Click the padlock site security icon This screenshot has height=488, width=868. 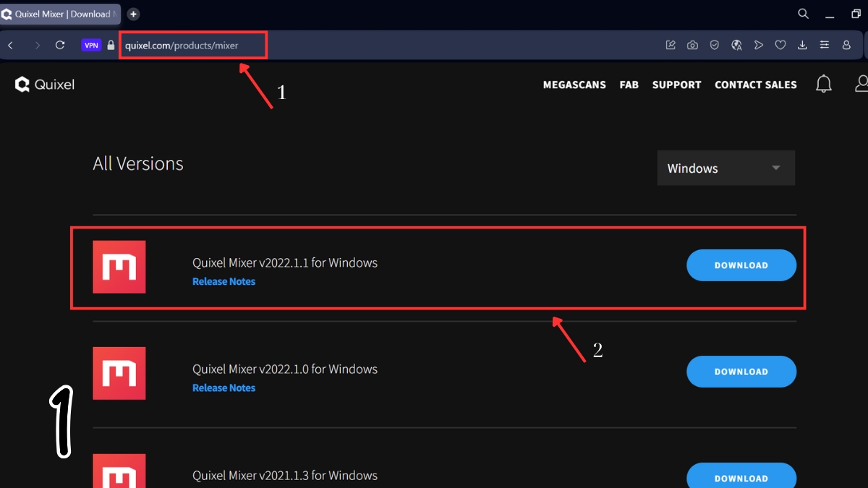point(111,45)
